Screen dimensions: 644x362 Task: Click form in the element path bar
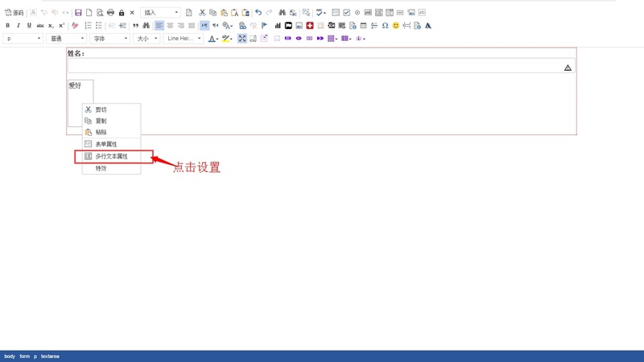24,356
